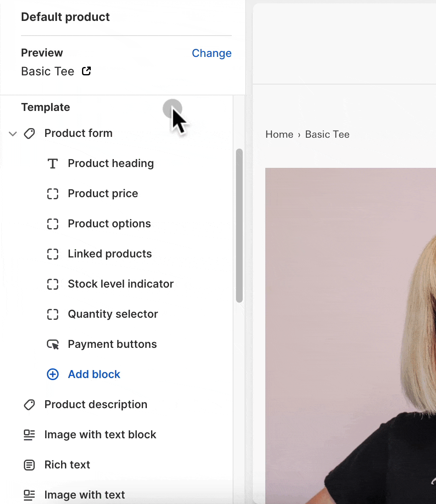
Task: Go to Home breadcrumb link
Action: 279,134
